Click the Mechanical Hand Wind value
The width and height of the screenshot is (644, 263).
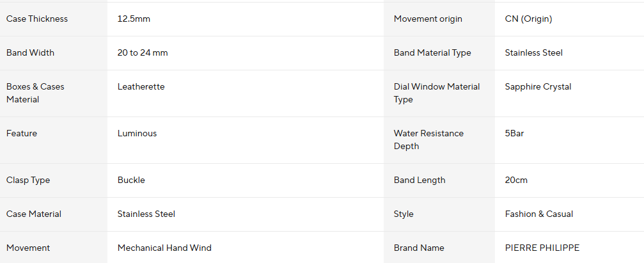(x=164, y=248)
